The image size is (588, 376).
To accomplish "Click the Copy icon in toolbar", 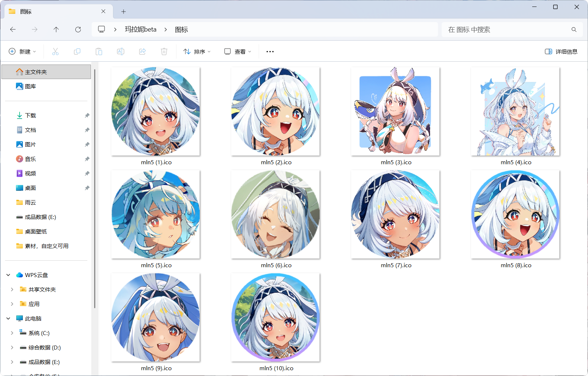I will pos(77,51).
